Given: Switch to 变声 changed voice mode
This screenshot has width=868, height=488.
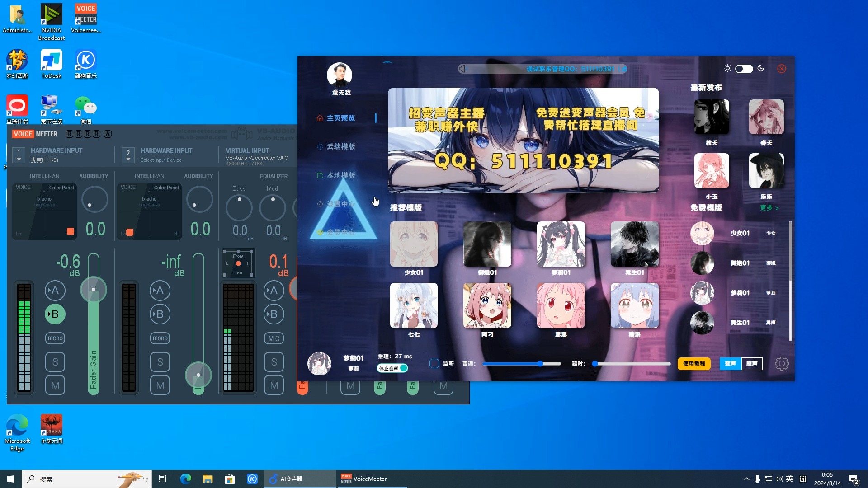Looking at the screenshot, I should [730, 363].
